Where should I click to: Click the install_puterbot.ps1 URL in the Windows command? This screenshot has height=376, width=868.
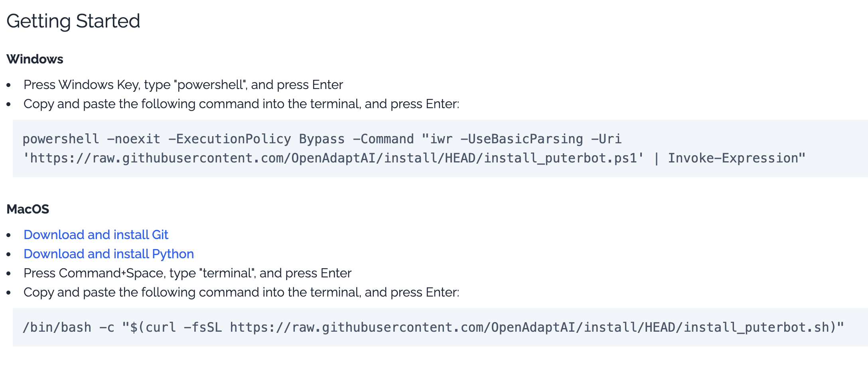tap(333, 158)
